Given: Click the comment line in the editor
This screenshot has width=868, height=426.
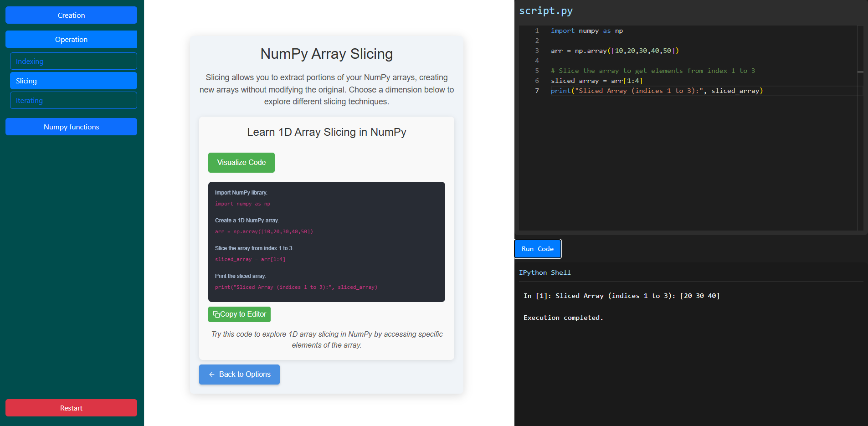Looking at the screenshot, I should pyautogui.click(x=652, y=71).
